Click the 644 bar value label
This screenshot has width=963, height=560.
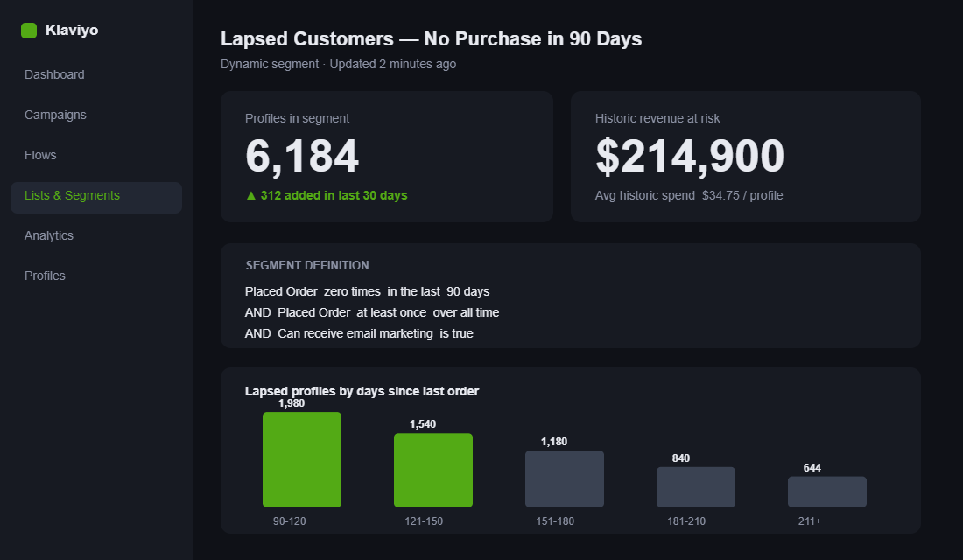812,468
